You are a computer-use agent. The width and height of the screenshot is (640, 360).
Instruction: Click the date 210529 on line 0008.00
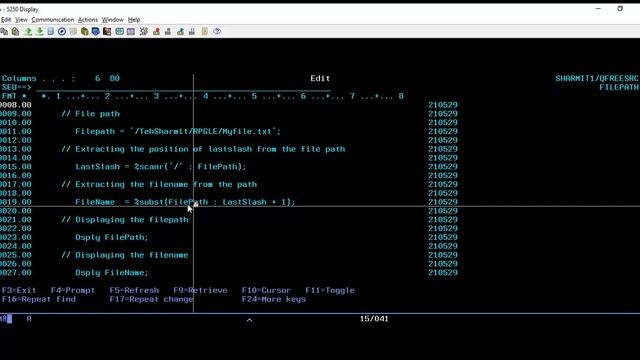pos(443,105)
